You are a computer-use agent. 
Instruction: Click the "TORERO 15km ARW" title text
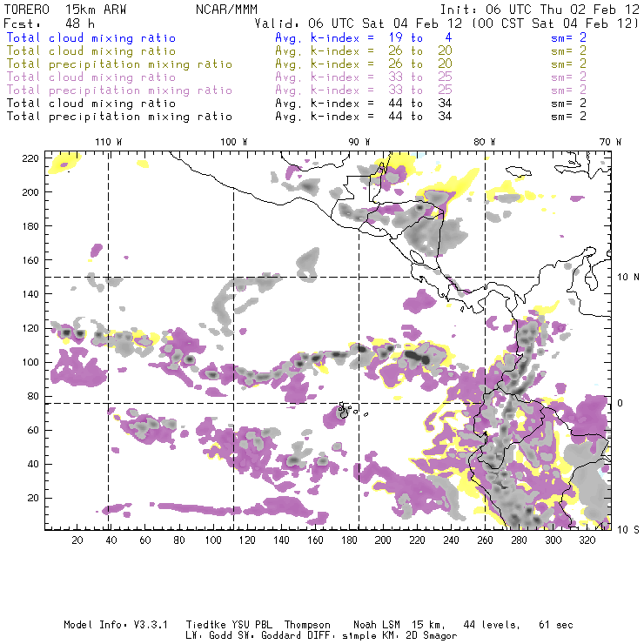click(x=65, y=10)
